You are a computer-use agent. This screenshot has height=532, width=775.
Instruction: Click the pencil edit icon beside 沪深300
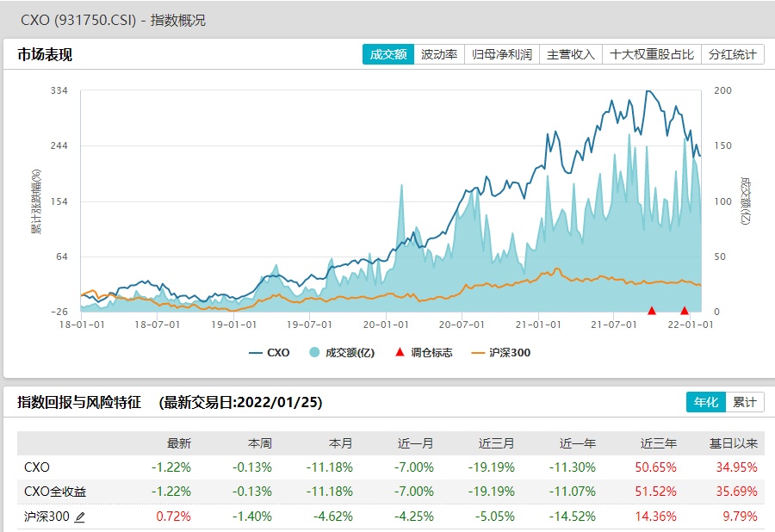(x=80, y=517)
